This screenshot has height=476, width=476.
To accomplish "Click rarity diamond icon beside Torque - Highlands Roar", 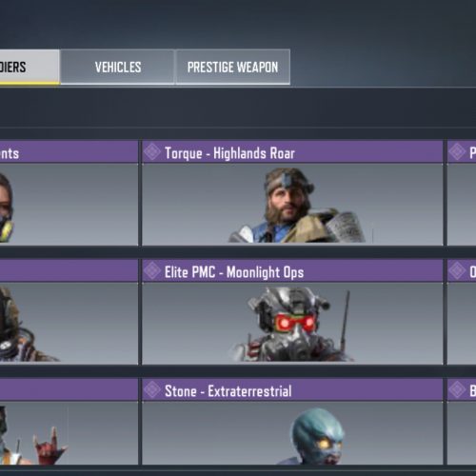I will point(152,151).
